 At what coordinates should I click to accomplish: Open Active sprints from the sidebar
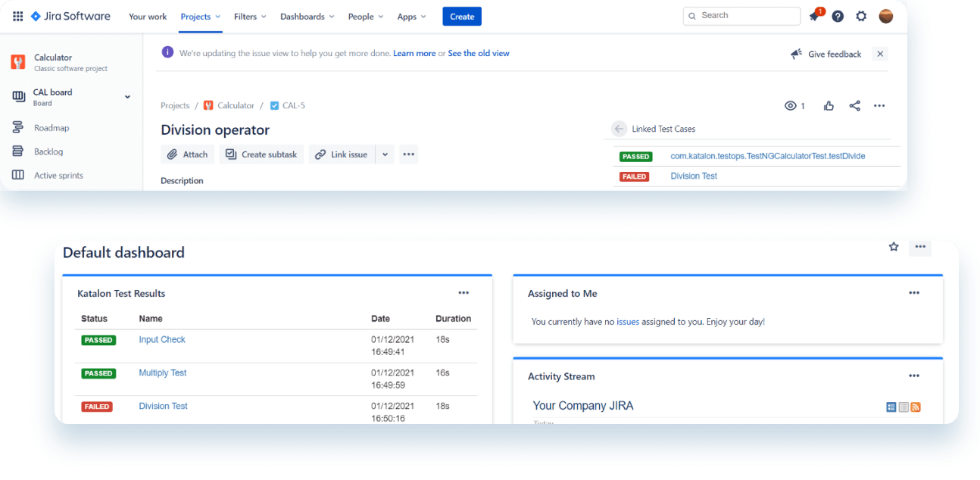pos(58,176)
